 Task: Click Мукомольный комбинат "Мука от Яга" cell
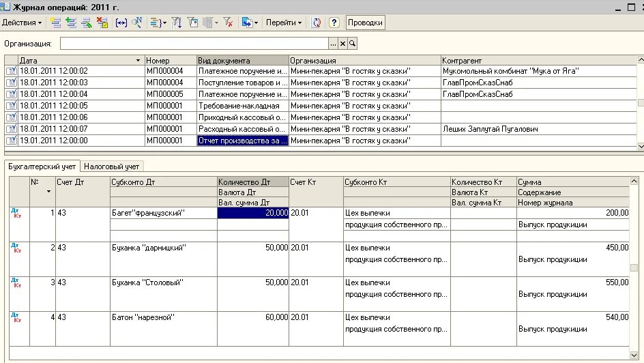(539, 71)
